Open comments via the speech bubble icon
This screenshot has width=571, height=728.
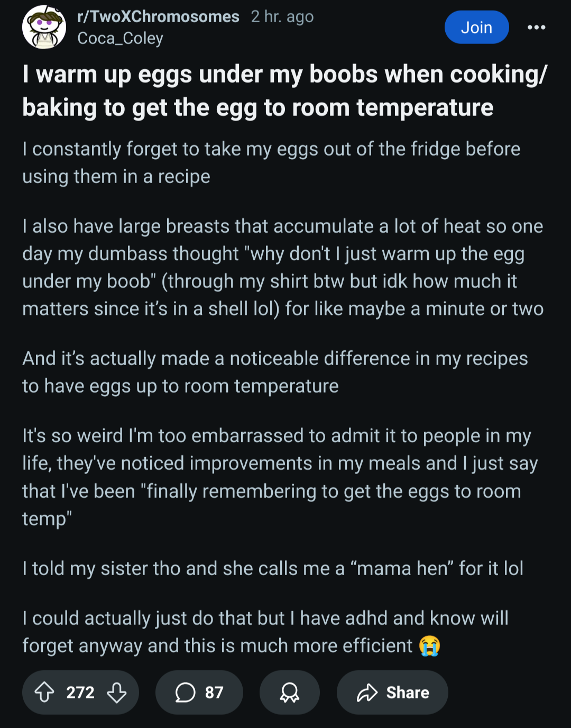click(185, 692)
